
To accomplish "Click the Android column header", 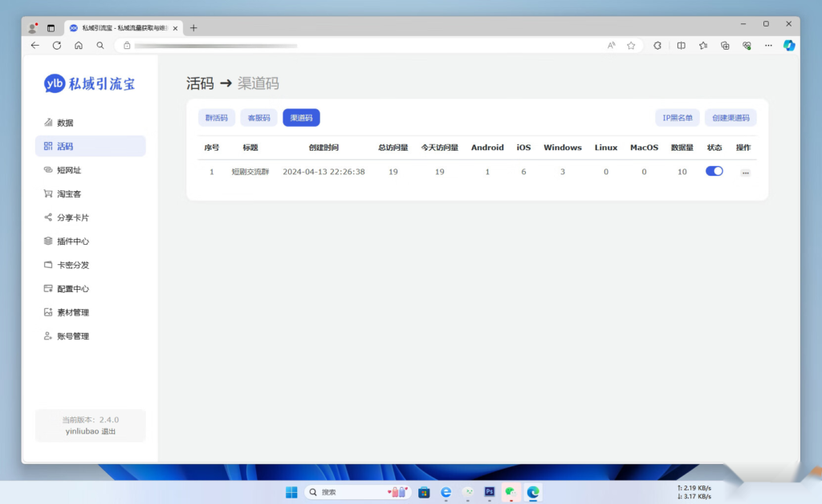I will (x=487, y=148).
